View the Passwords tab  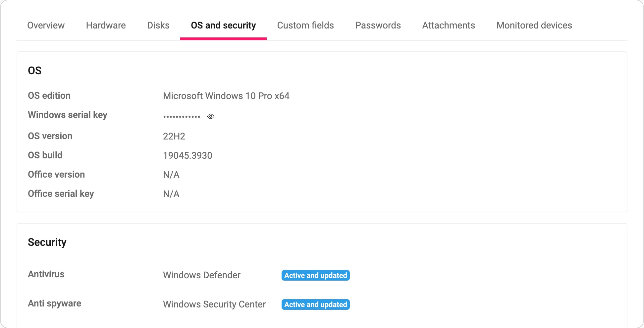378,25
